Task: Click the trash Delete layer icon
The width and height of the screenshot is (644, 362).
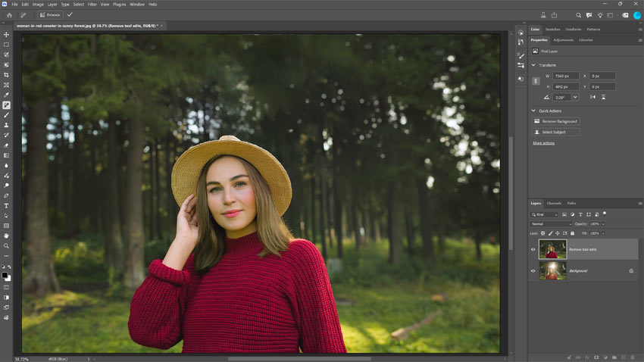Action: tap(632, 357)
